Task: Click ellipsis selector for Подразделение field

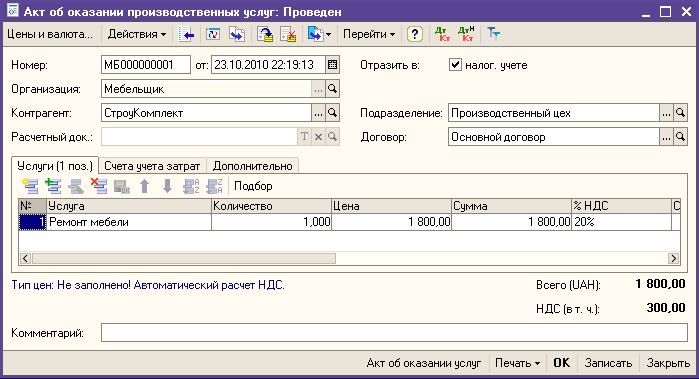Action: tap(666, 113)
